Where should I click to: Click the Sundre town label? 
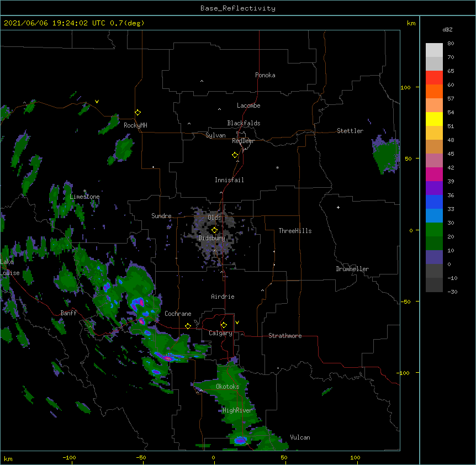[x=161, y=216]
